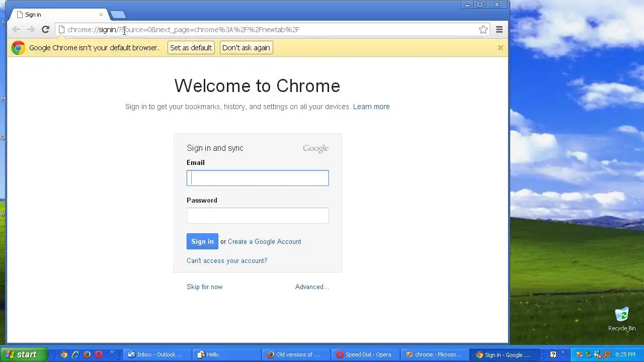This screenshot has width=644, height=362.
Task: Click the Google logo in the sign-in box
Action: [x=315, y=148]
